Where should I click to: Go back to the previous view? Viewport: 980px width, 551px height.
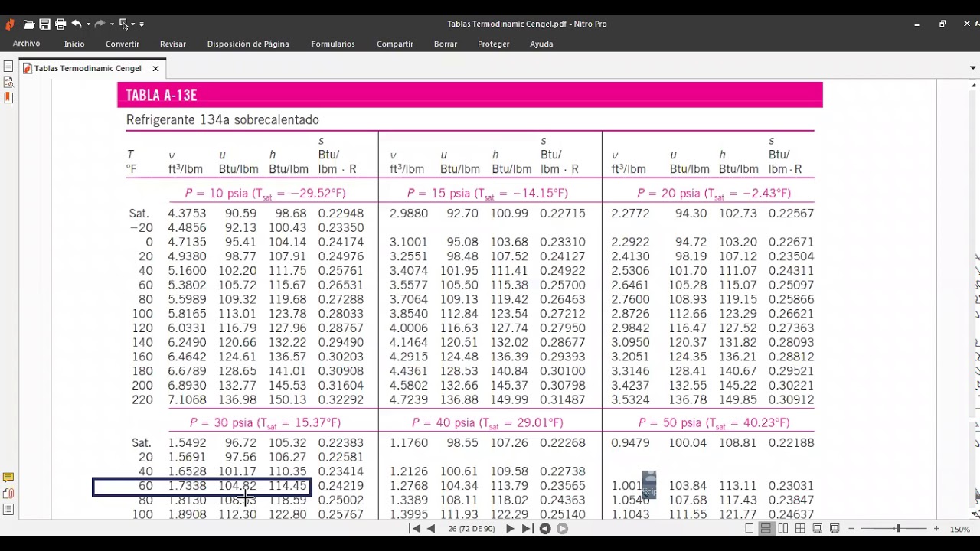tap(545, 528)
